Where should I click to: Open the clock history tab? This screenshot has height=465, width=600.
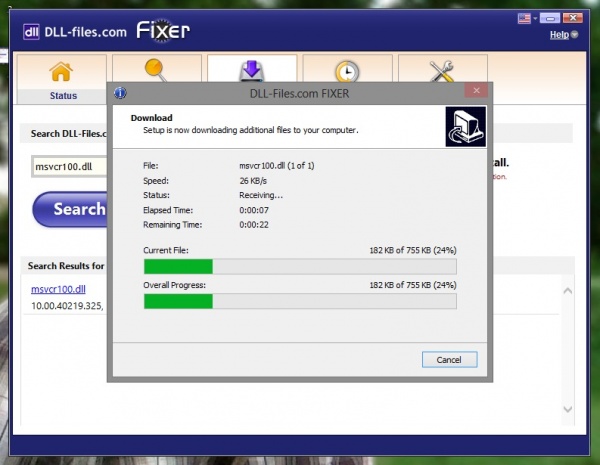pos(347,68)
